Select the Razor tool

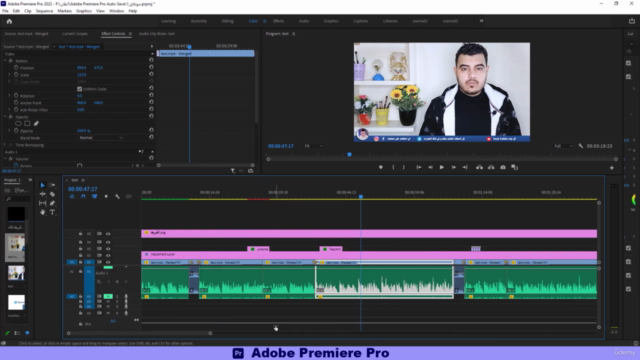(52, 194)
